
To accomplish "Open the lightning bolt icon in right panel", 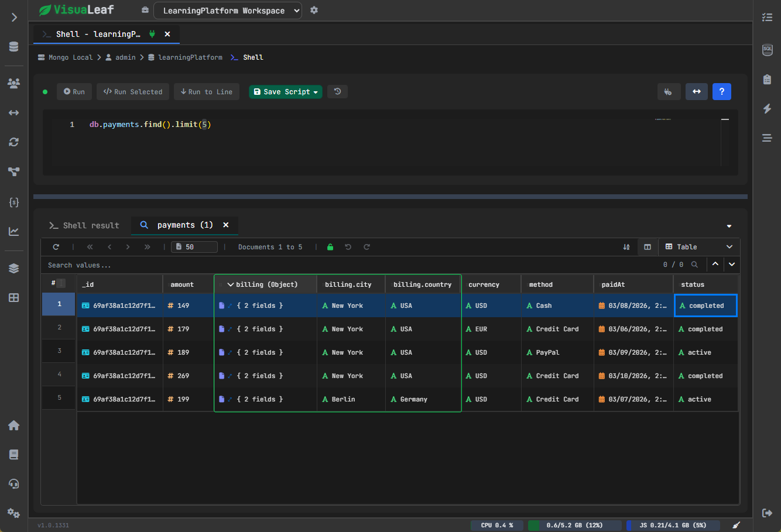I will tap(767, 109).
